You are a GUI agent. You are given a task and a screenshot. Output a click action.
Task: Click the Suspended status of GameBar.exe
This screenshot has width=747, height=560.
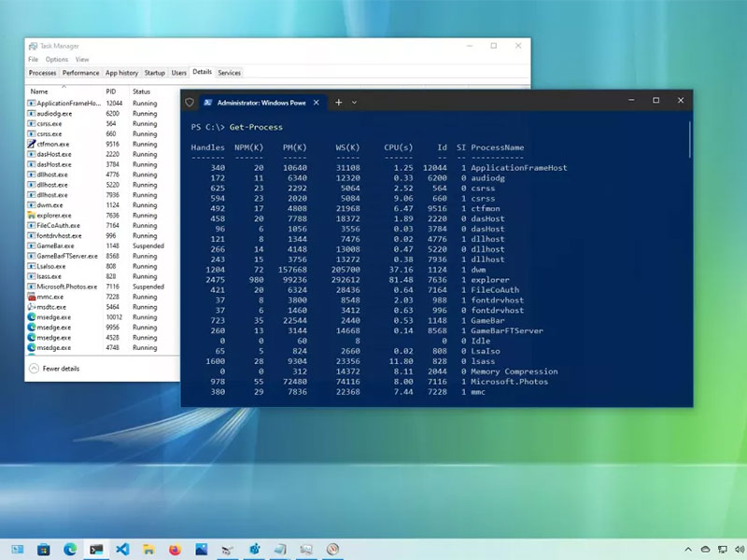(148, 246)
